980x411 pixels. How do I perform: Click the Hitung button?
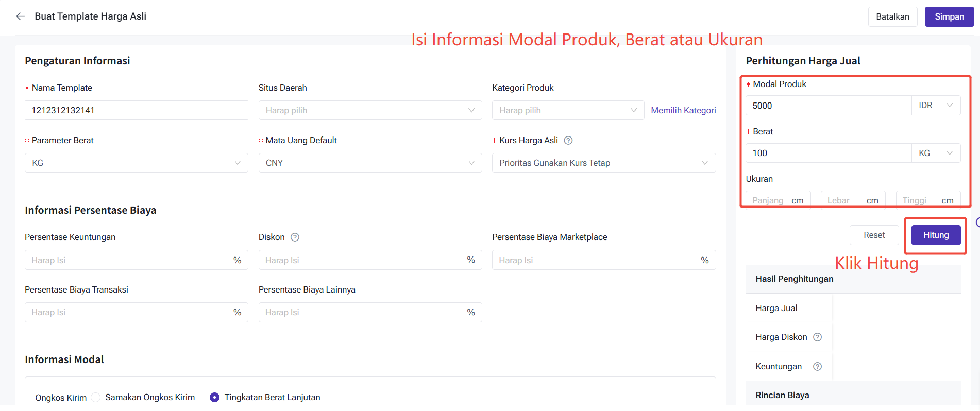click(x=936, y=235)
